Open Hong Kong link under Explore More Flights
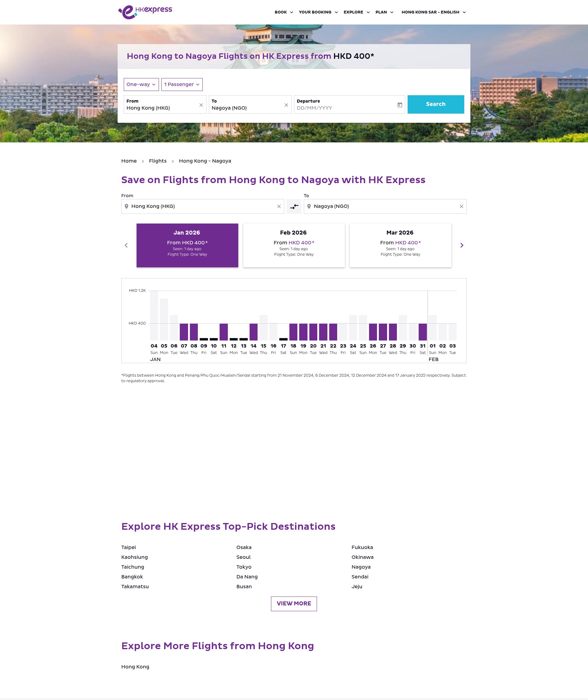 point(135,667)
